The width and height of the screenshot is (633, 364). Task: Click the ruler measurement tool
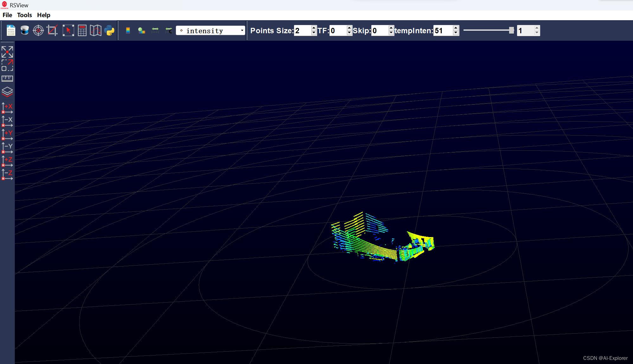coord(7,78)
